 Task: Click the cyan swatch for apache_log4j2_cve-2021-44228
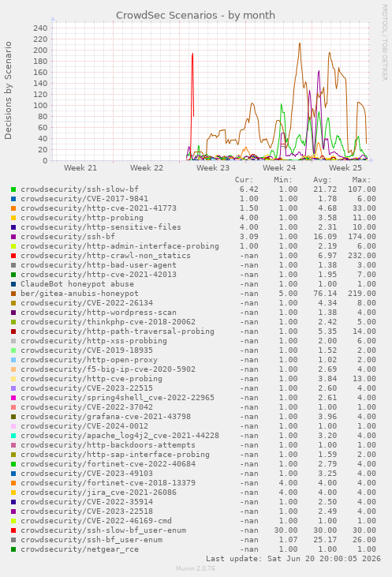13,436
